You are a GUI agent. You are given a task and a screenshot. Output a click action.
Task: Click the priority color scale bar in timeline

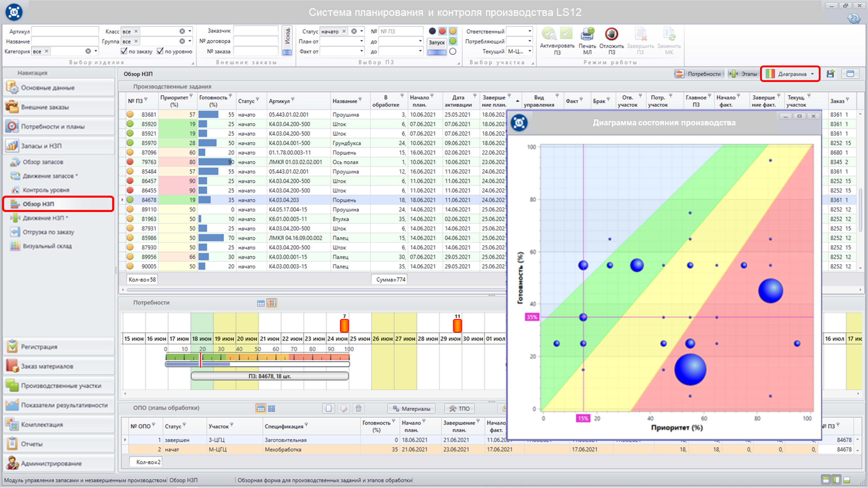[258, 357]
